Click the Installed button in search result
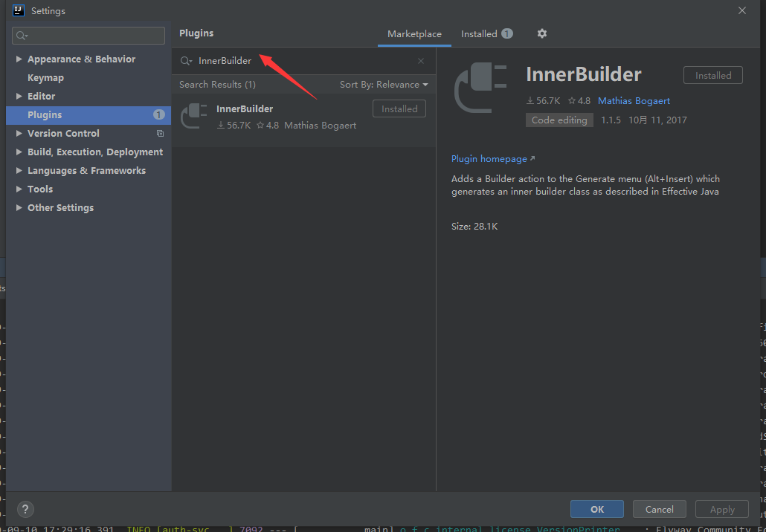 tap(399, 108)
